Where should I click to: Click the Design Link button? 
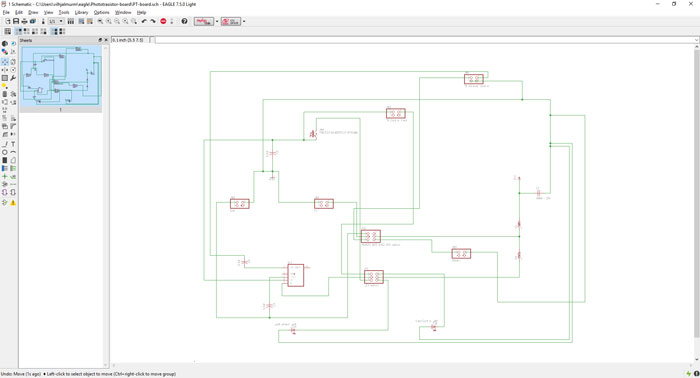[x=204, y=21]
